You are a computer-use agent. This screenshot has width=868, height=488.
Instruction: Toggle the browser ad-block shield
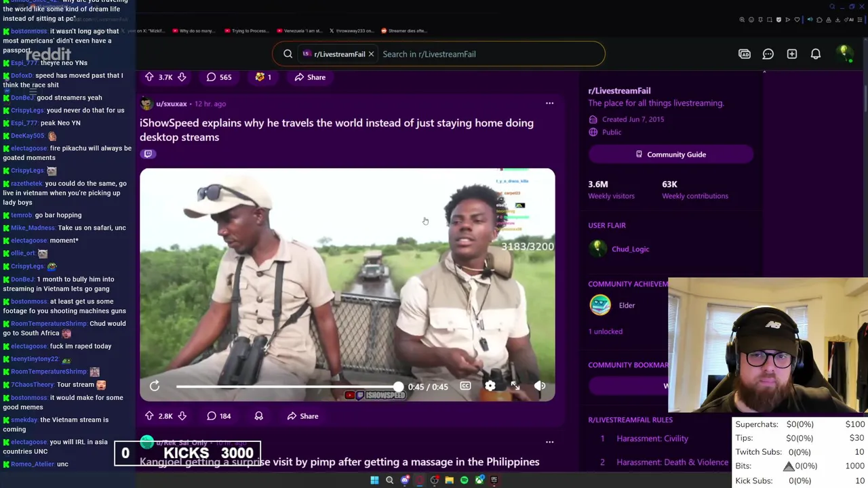pos(778,20)
